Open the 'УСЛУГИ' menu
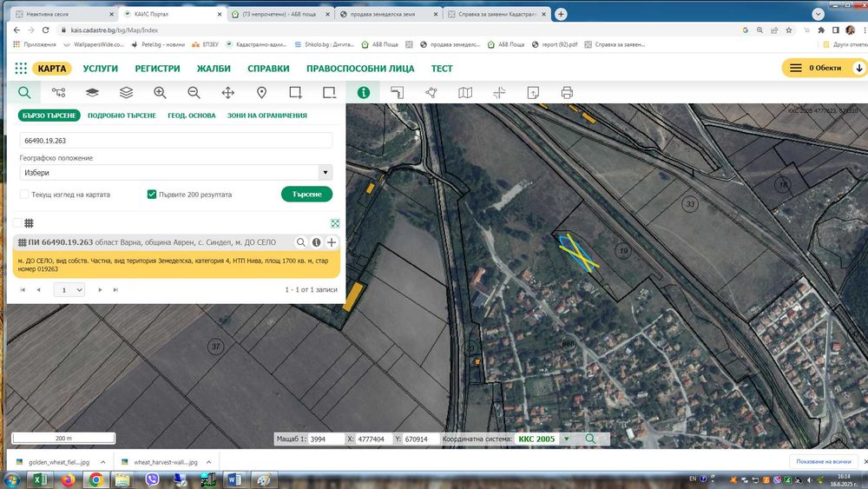 (x=101, y=69)
